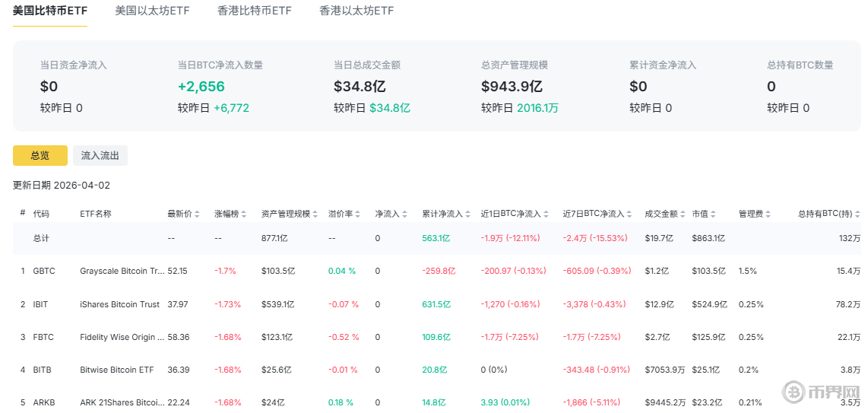Sort by 溢价率 sort arrows
The width and height of the screenshot is (868, 413).
pyautogui.click(x=357, y=214)
